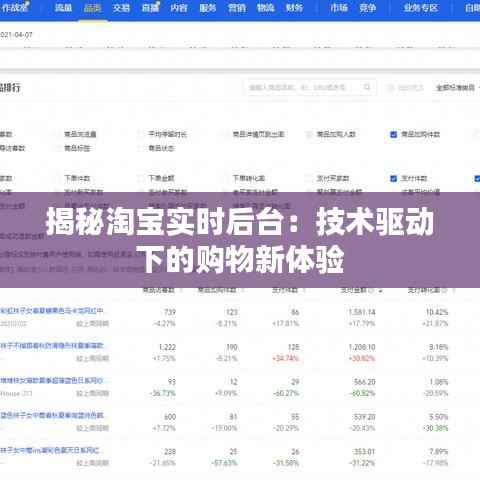Open product link in row with 238 visitors

coord(50,451)
